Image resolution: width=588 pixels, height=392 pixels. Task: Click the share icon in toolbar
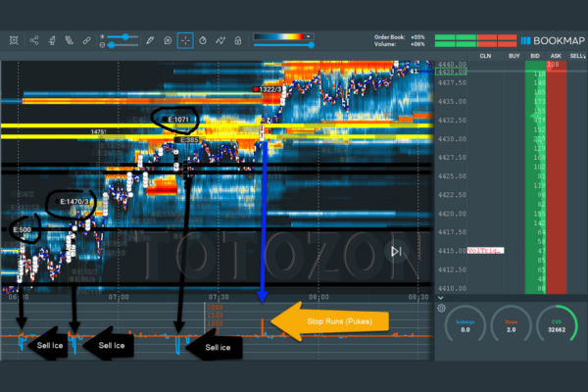(x=35, y=40)
